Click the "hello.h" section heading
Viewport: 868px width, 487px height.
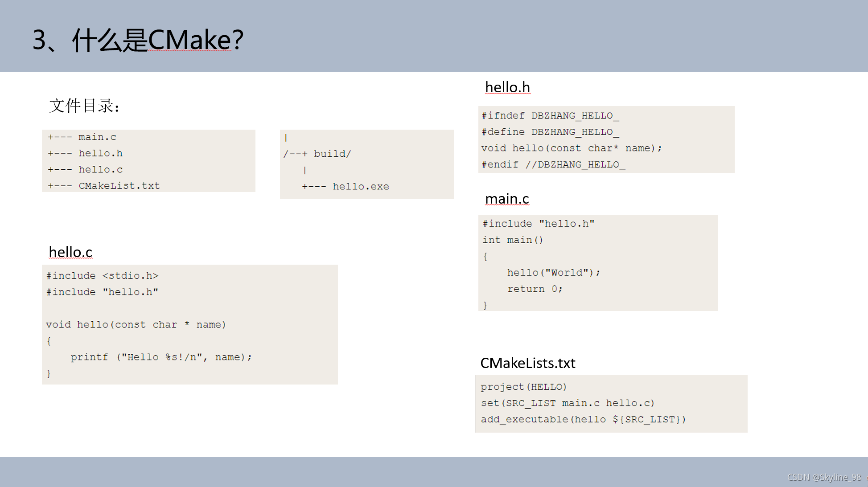click(x=508, y=87)
